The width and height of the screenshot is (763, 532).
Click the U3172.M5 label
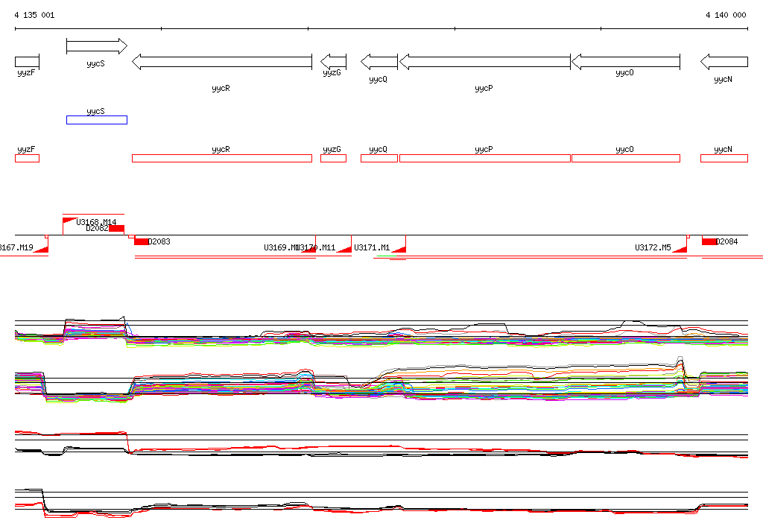tap(653, 248)
